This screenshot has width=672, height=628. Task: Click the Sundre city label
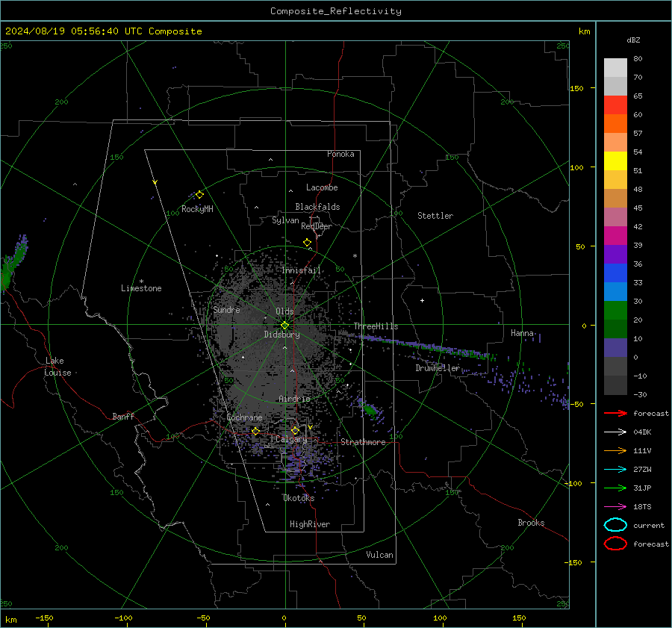pos(226,310)
